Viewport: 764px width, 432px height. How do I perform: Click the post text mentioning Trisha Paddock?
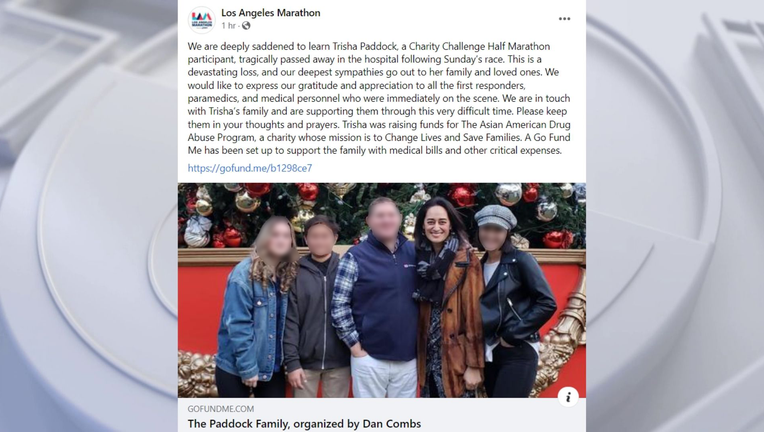click(x=379, y=98)
